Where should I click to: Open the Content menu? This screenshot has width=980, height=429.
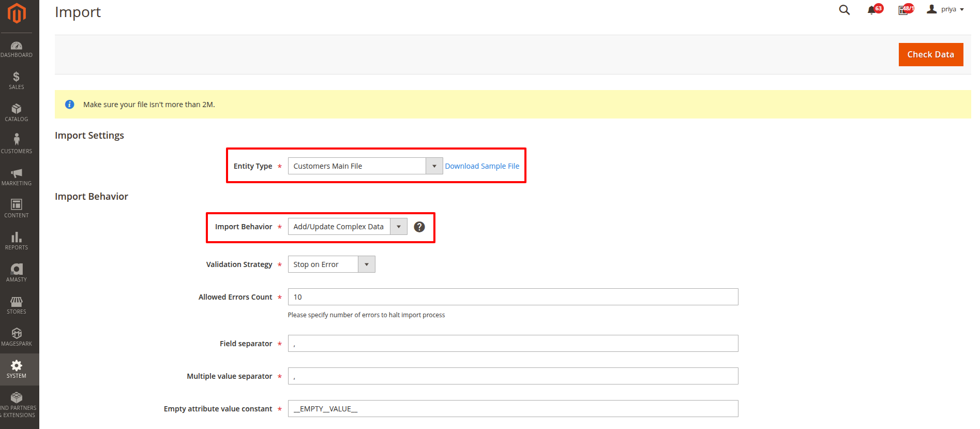tap(17, 209)
